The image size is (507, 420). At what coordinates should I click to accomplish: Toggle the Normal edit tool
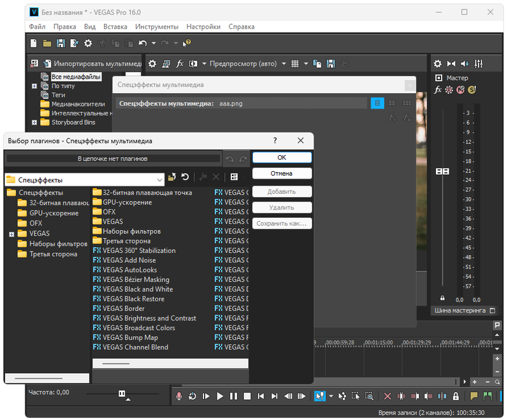click(319, 396)
